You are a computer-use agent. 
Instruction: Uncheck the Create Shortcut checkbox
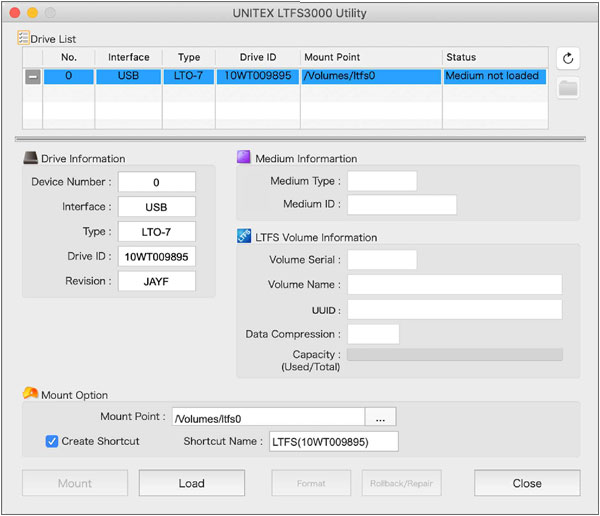coord(52,441)
